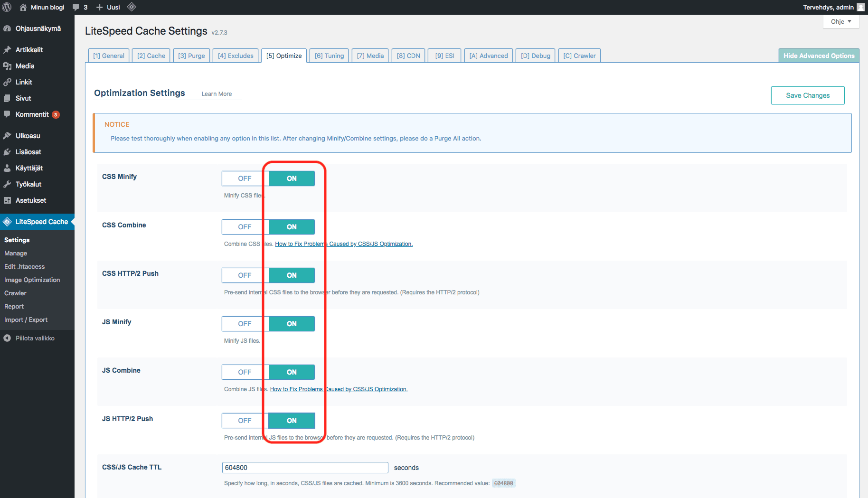Turn JS Combine ON

(x=292, y=372)
